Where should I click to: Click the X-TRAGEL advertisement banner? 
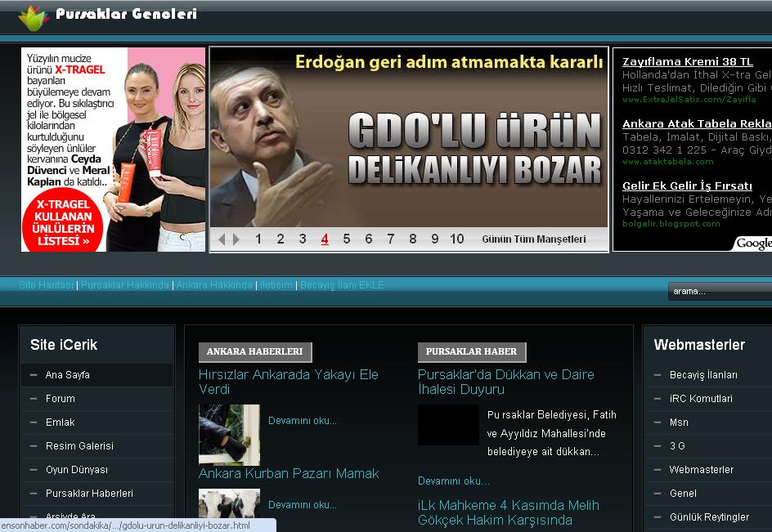(113, 150)
